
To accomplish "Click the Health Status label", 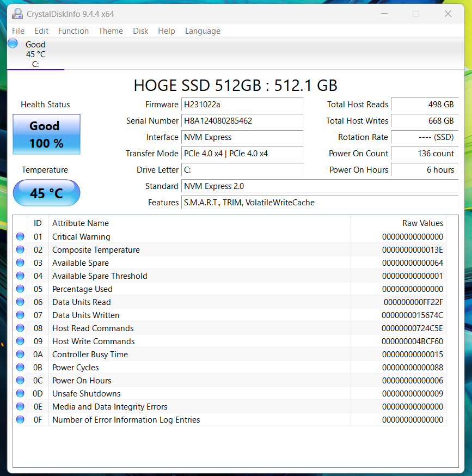I will click(45, 105).
